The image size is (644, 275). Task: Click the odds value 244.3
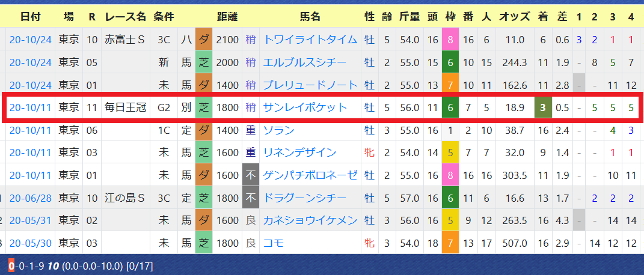tap(515, 62)
